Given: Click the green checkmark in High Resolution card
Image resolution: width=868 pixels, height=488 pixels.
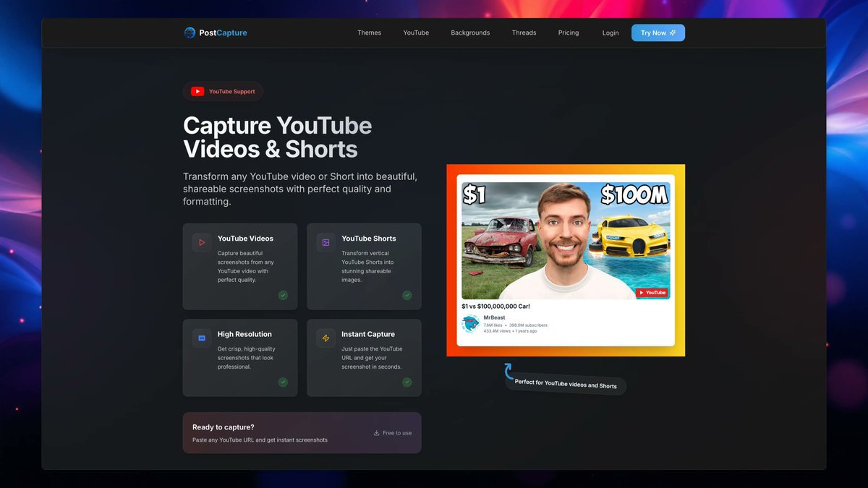Looking at the screenshot, I should click(283, 382).
